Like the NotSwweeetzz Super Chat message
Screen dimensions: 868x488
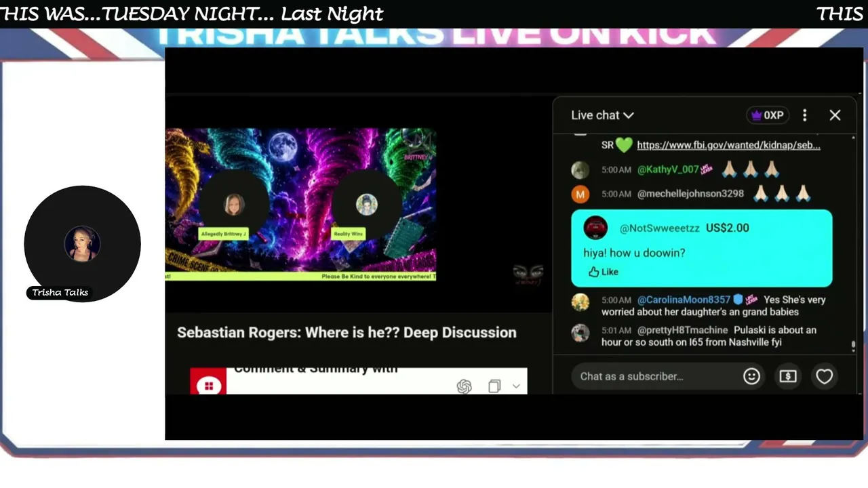(x=604, y=272)
